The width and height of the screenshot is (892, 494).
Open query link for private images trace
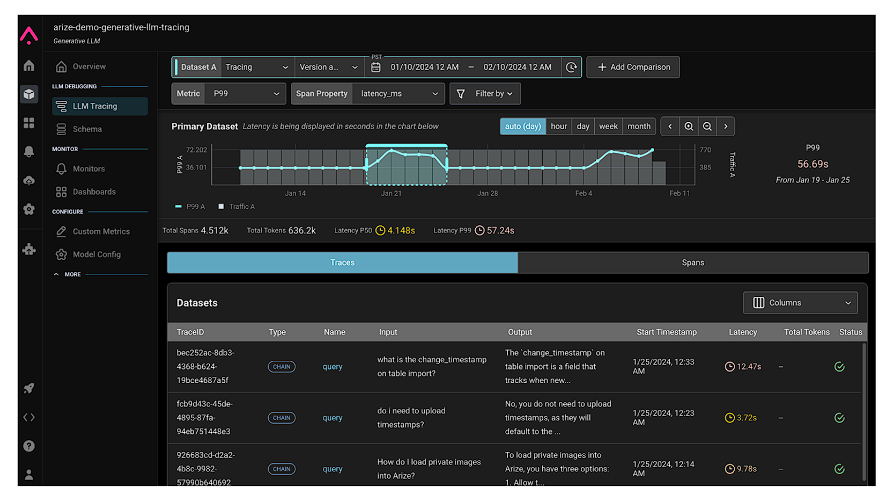click(x=332, y=469)
